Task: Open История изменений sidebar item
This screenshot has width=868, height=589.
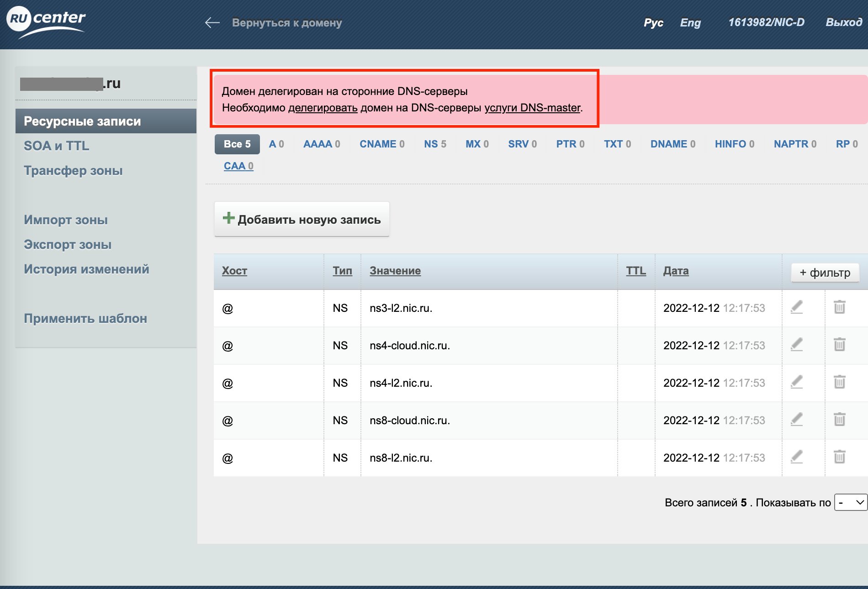Action: point(86,269)
